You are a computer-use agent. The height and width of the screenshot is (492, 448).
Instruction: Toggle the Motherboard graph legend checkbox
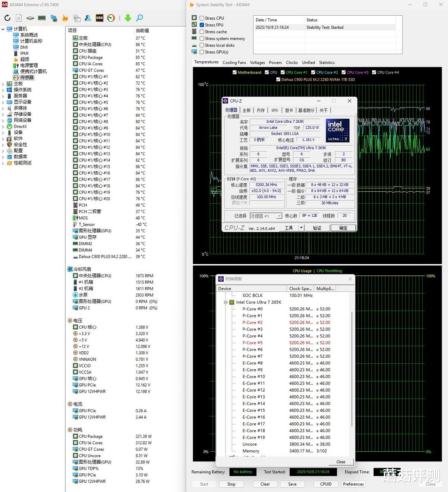click(x=234, y=72)
